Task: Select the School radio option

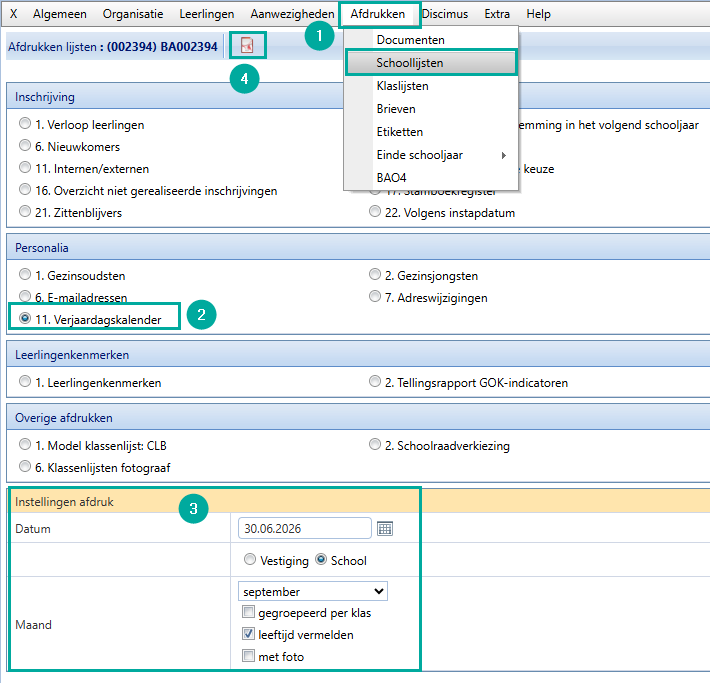Action: 321,559
